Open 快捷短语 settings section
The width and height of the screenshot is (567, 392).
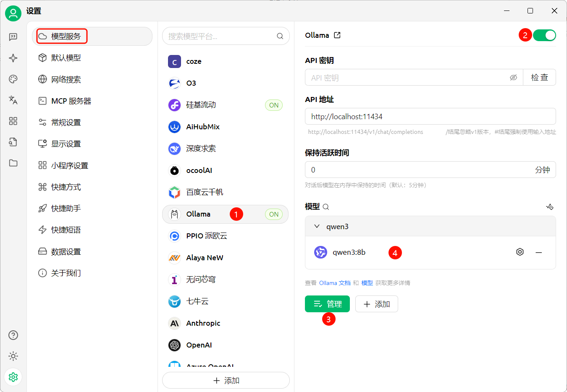[x=92, y=230]
